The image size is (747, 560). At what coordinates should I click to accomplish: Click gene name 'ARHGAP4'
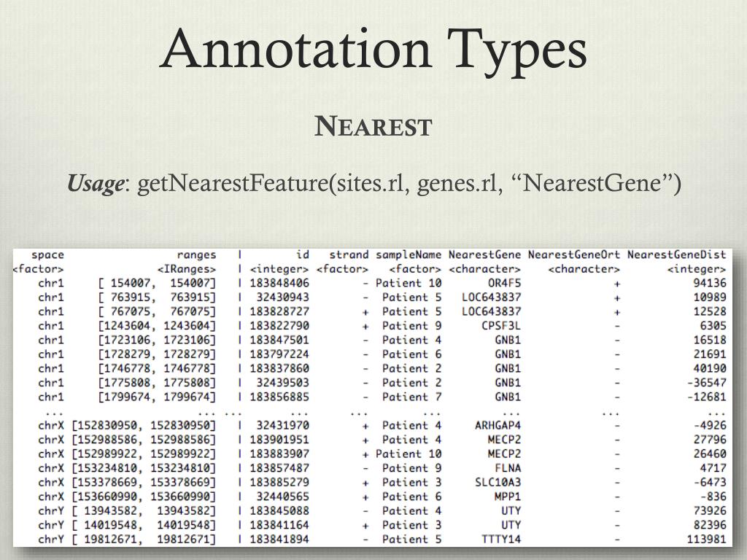498,426
